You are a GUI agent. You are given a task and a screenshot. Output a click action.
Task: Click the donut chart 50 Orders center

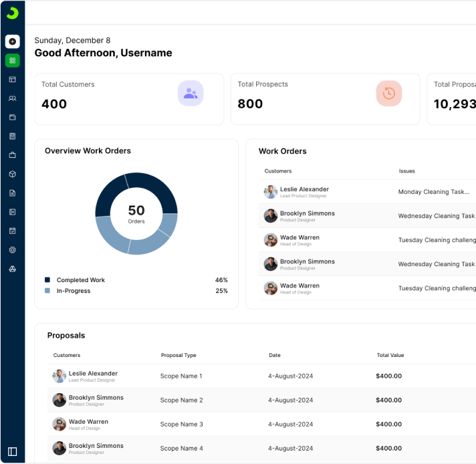tap(136, 213)
